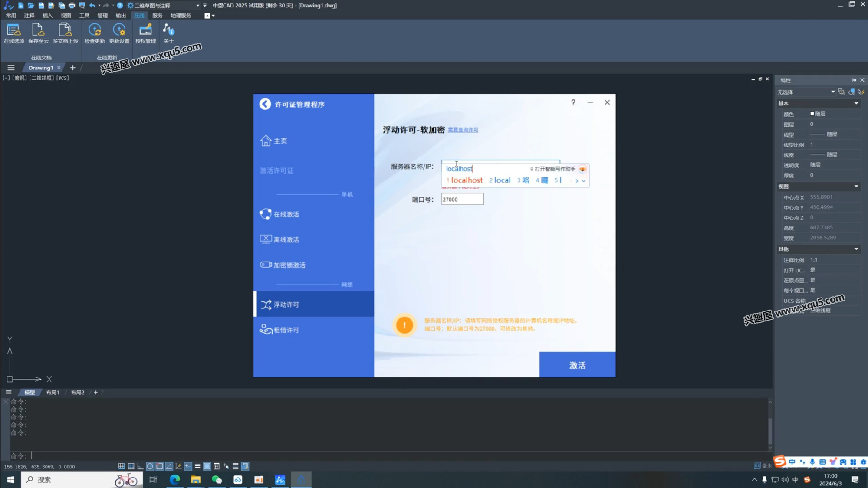Toggle snap mode in the status bar
868x488 pixels.
point(122,466)
